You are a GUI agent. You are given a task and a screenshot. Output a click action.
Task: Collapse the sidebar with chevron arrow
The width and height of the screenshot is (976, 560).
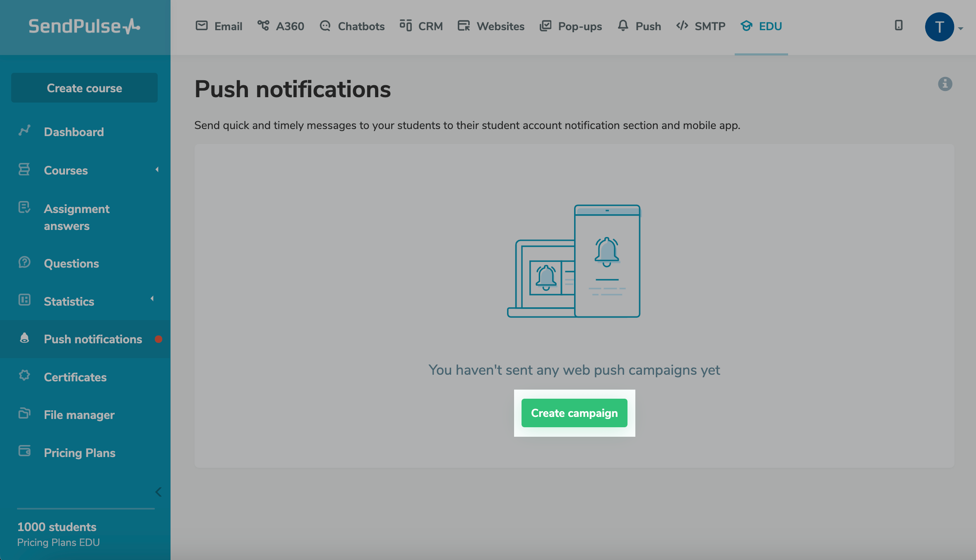pyautogui.click(x=158, y=492)
